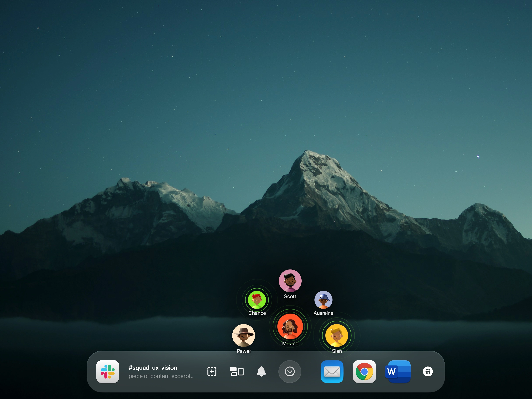
Task: Open Mr. Joe's avatar
Action: click(290, 326)
